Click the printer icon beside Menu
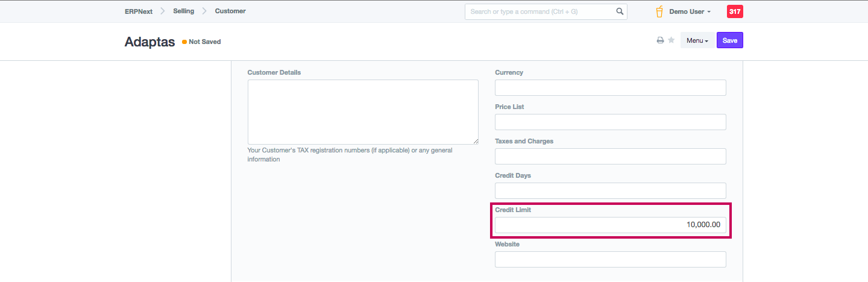 [661, 40]
